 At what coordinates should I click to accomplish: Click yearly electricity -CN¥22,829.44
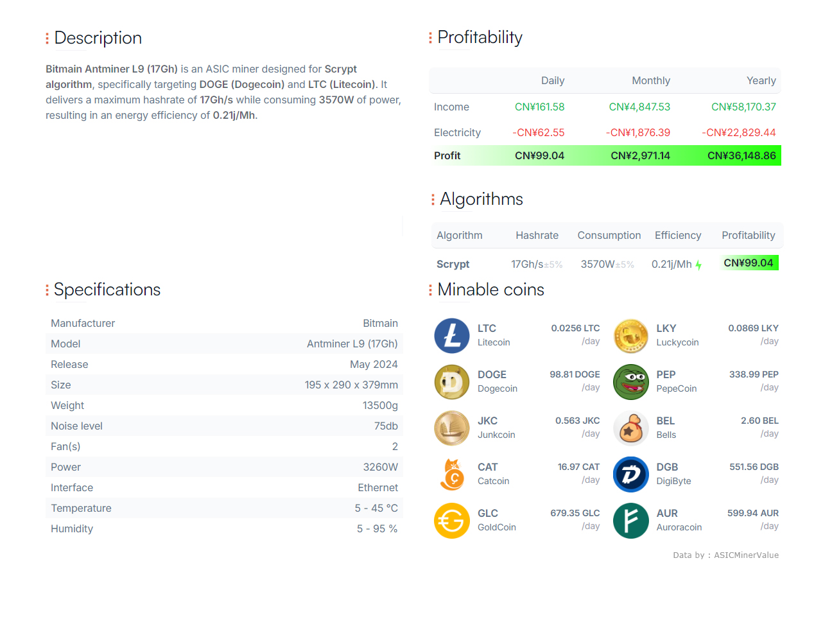[x=739, y=132]
